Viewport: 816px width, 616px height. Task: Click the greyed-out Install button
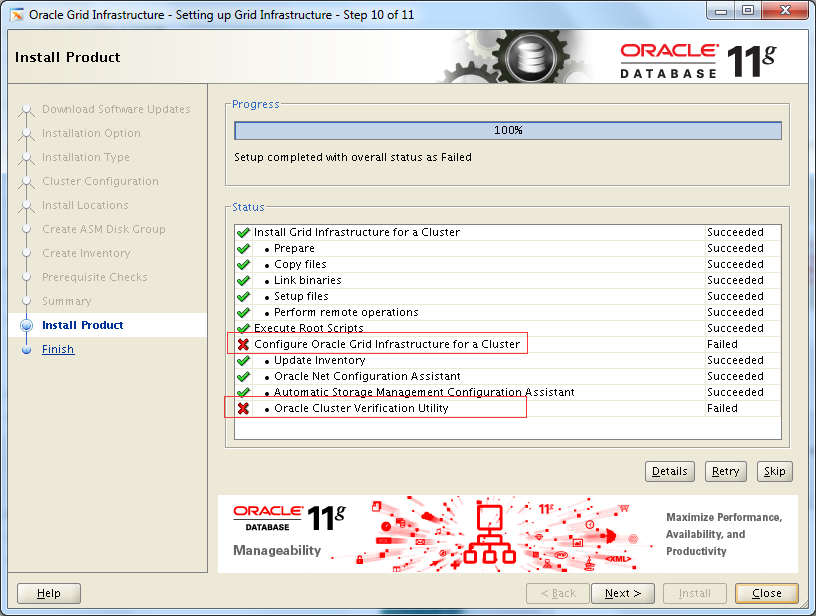click(x=694, y=593)
